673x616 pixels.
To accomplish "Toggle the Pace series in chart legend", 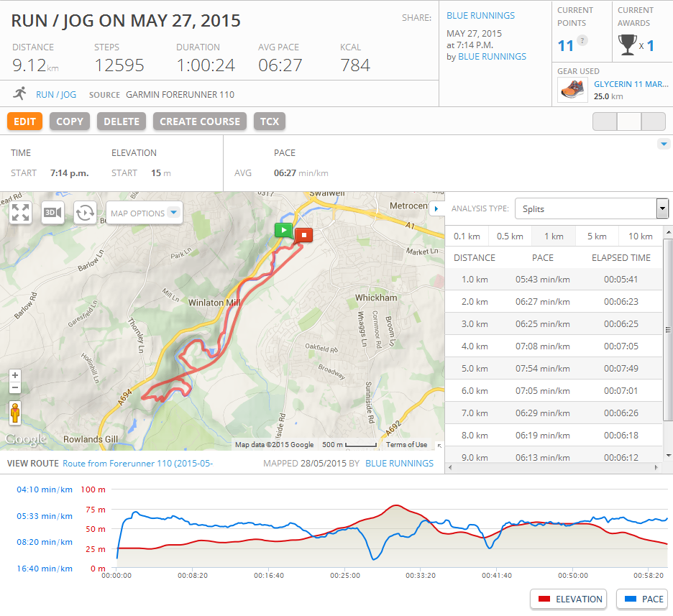I will 642,599.
